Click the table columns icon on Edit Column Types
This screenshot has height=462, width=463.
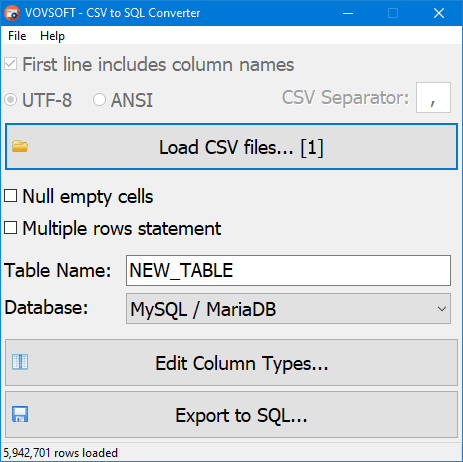[x=20, y=362]
